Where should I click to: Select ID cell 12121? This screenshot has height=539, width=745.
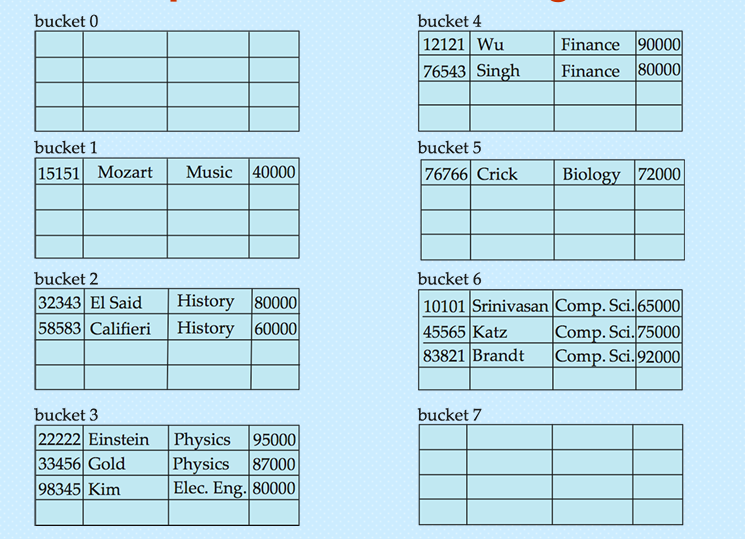click(445, 44)
